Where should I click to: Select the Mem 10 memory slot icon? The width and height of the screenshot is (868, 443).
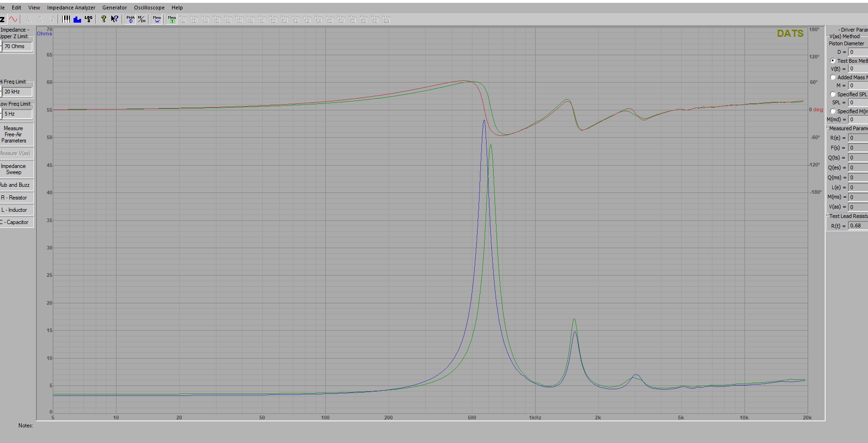tap(273, 19)
